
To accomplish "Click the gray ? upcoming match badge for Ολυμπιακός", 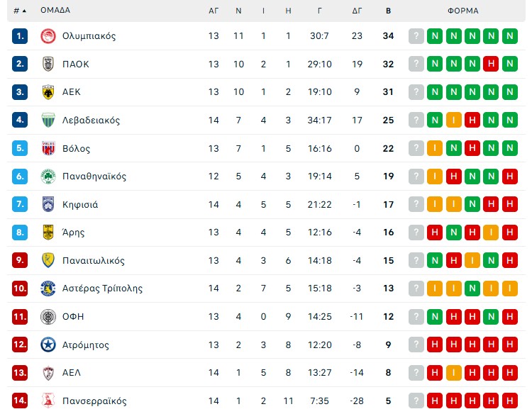I will click(x=416, y=36).
